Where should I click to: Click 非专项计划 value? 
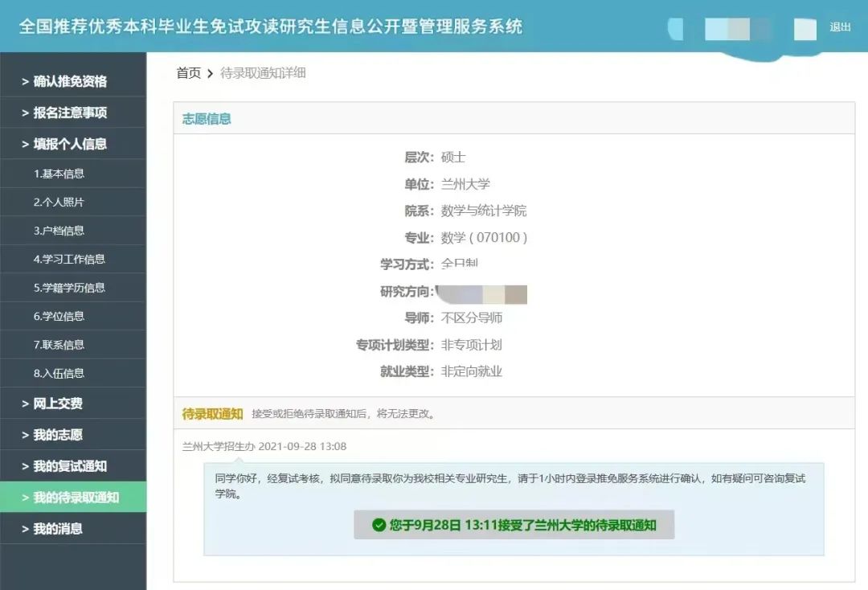point(471,345)
